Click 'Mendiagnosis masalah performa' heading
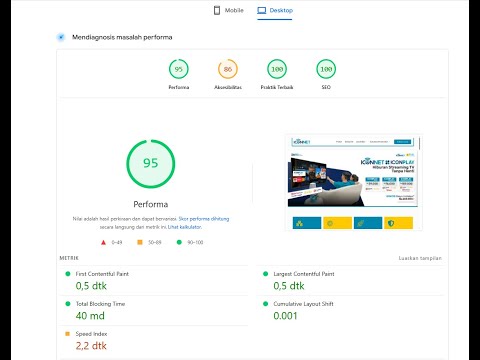 (x=122, y=37)
